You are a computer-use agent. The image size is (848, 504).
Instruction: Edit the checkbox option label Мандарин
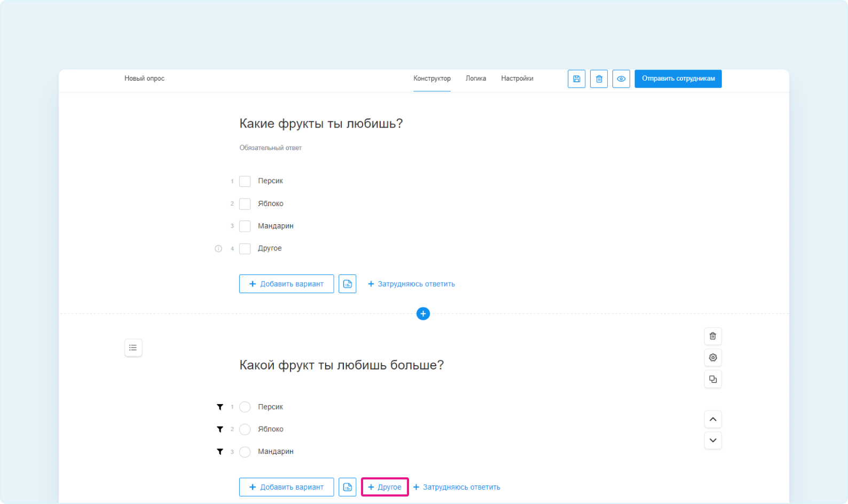(276, 226)
